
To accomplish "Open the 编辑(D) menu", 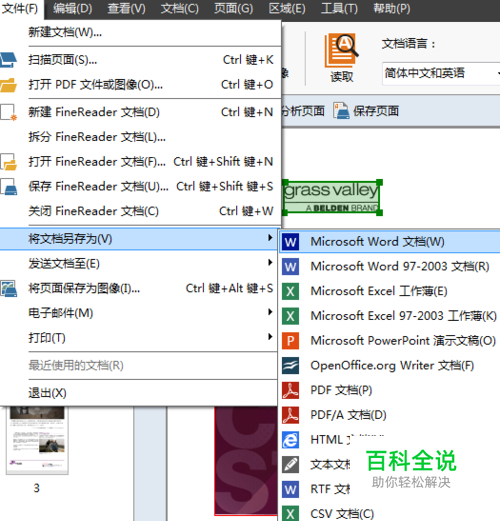I will coord(72,9).
